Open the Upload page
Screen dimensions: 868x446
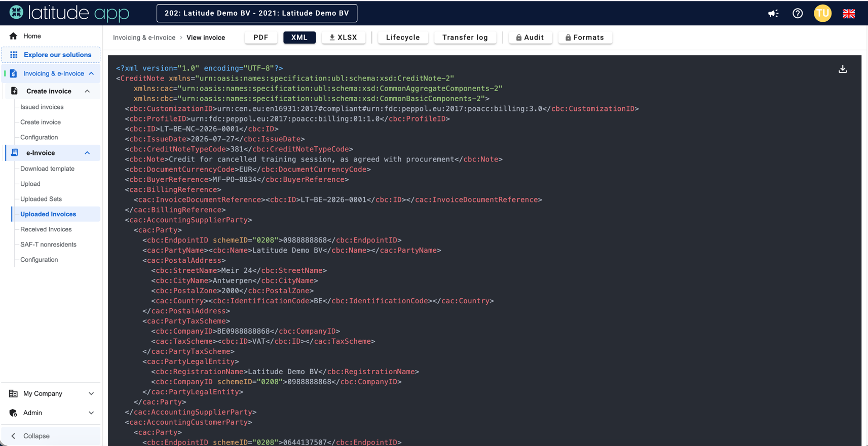[30, 184]
